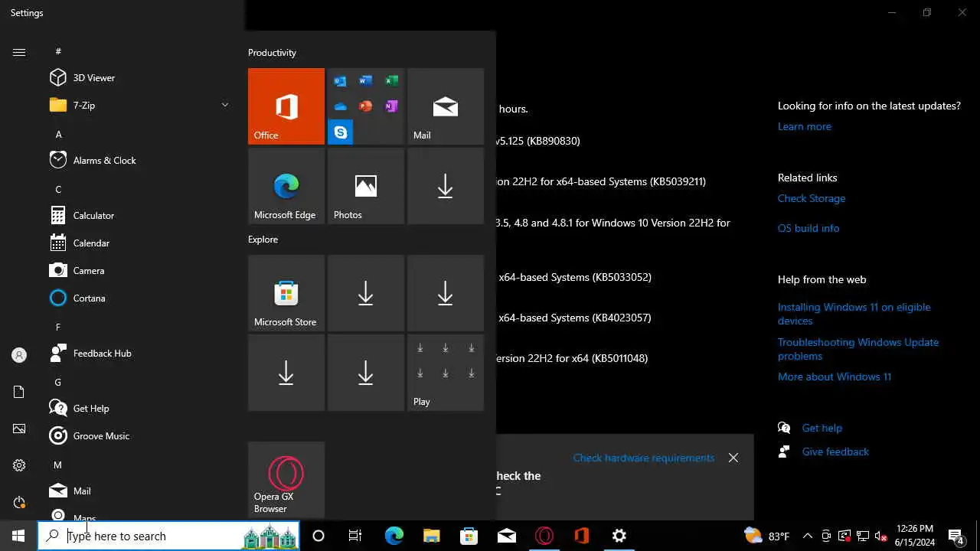The height and width of the screenshot is (551, 980).
Task: Click Give feedback in Settings
Action: pos(835,452)
